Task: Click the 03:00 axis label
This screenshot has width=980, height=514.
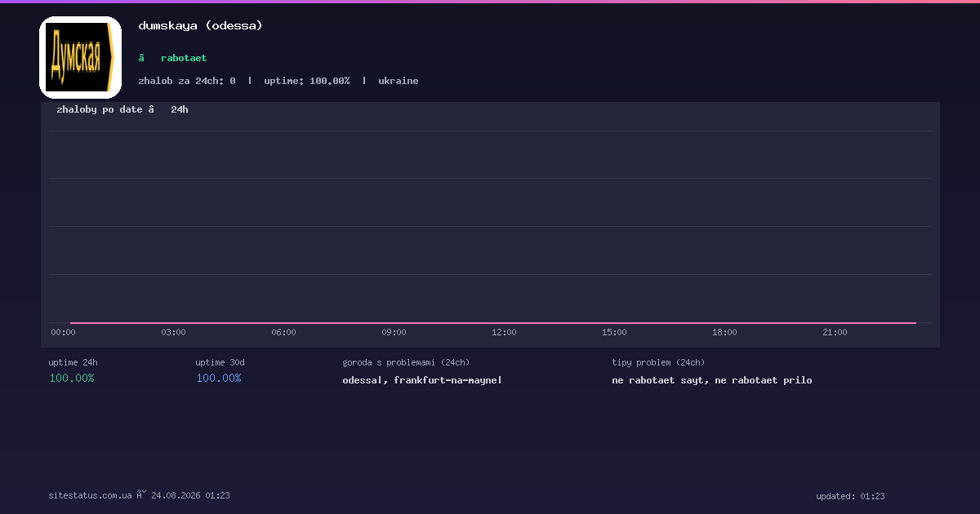Action: (173, 332)
